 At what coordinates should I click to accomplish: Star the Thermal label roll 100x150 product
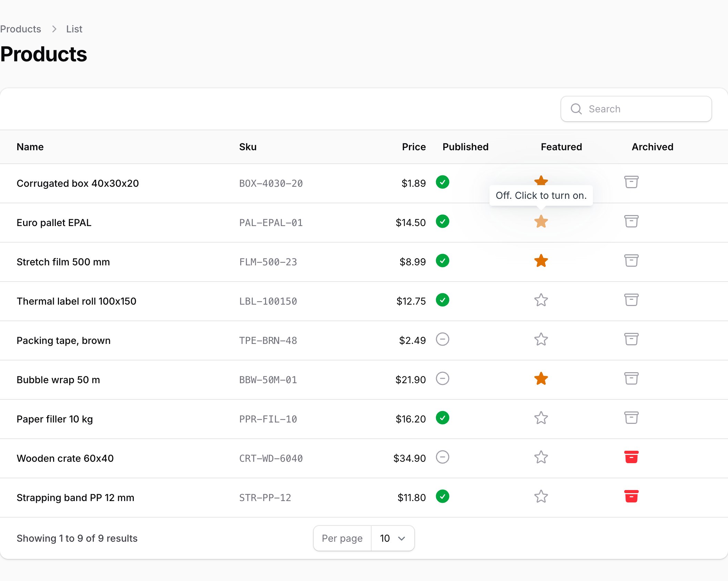(541, 300)
